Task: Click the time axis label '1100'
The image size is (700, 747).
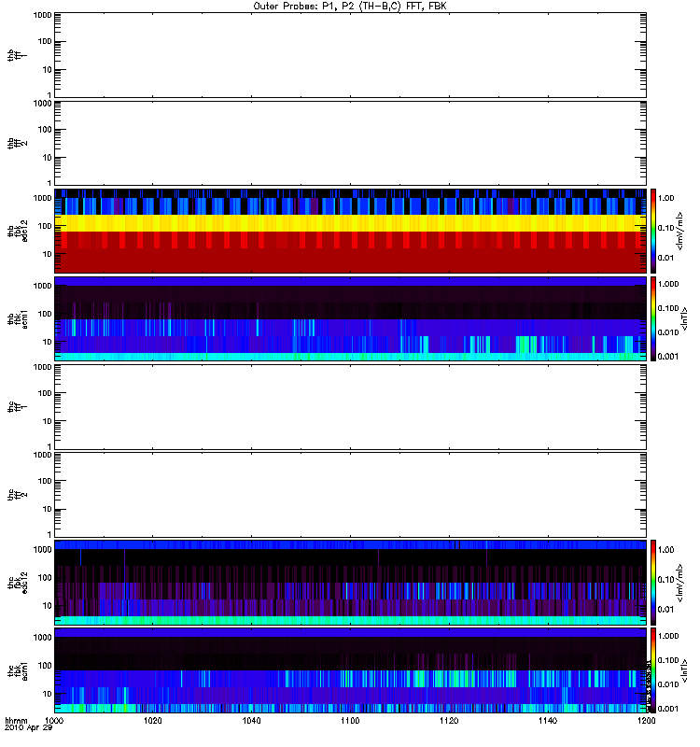Action: pyautogui.click(x=350, y=721)
